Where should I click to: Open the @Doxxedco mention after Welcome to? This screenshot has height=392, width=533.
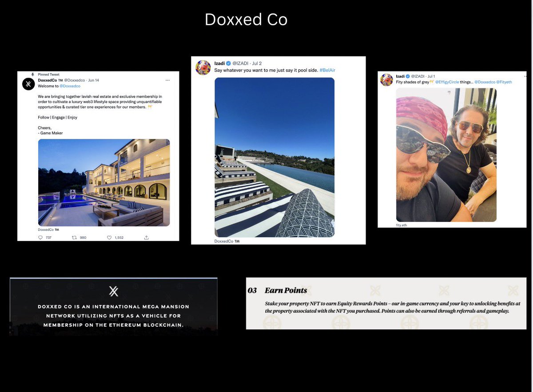tap(70, 86)
